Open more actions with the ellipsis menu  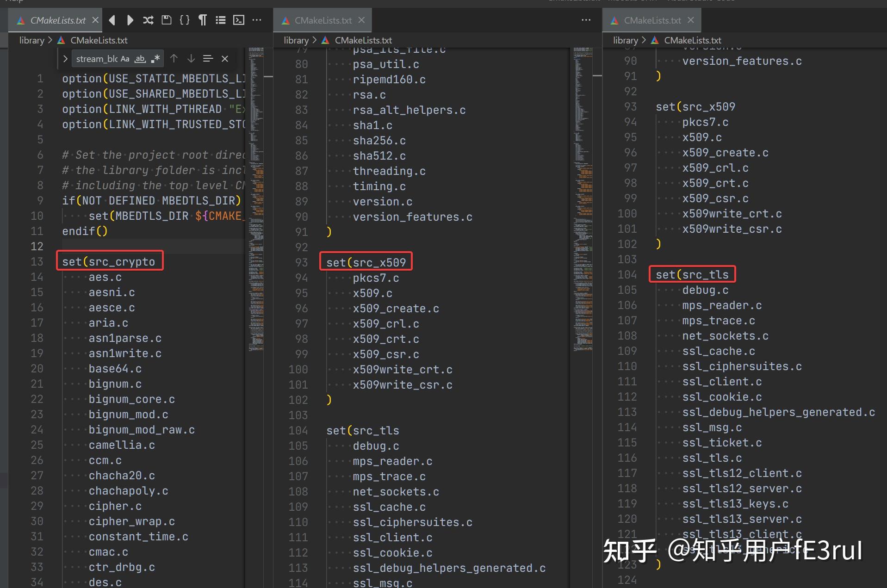[257, 20]
